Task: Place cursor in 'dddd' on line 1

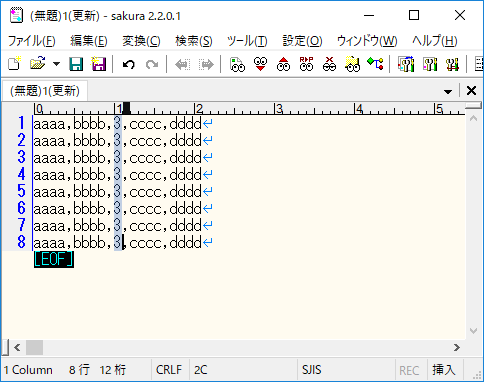Action: (185, 124)
